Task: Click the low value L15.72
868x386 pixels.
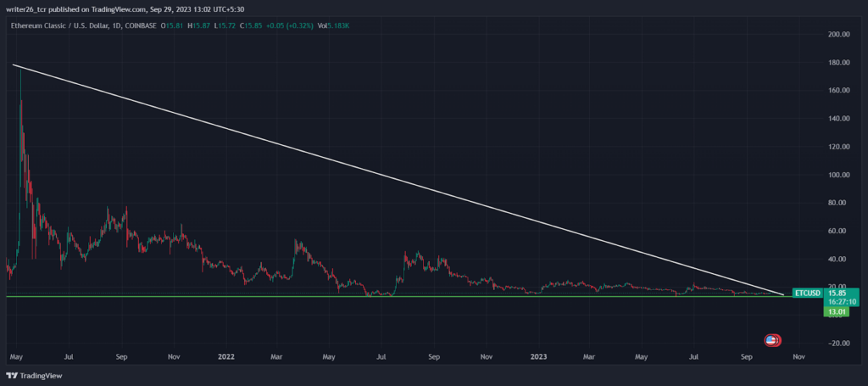Action: point(225,25)
